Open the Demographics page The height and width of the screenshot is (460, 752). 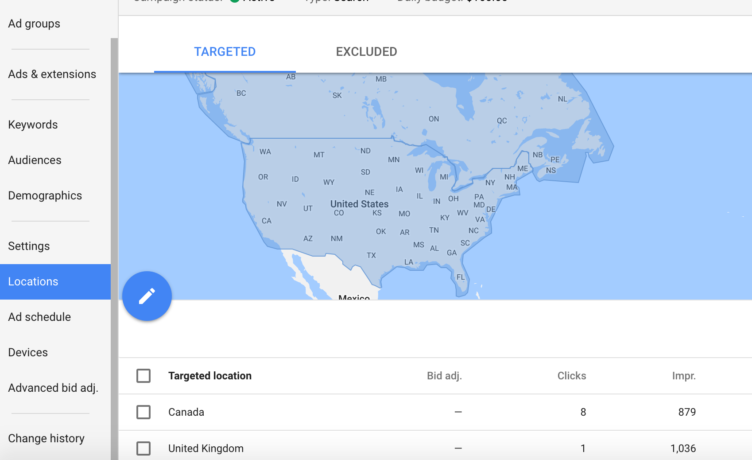[x=45, y=196]
